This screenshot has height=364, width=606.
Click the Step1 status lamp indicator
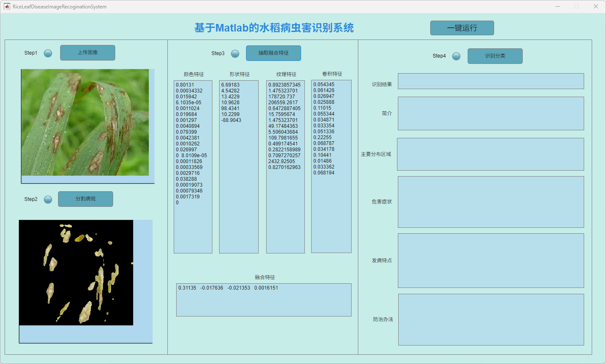pyautogui.click(x=48, y=53)
